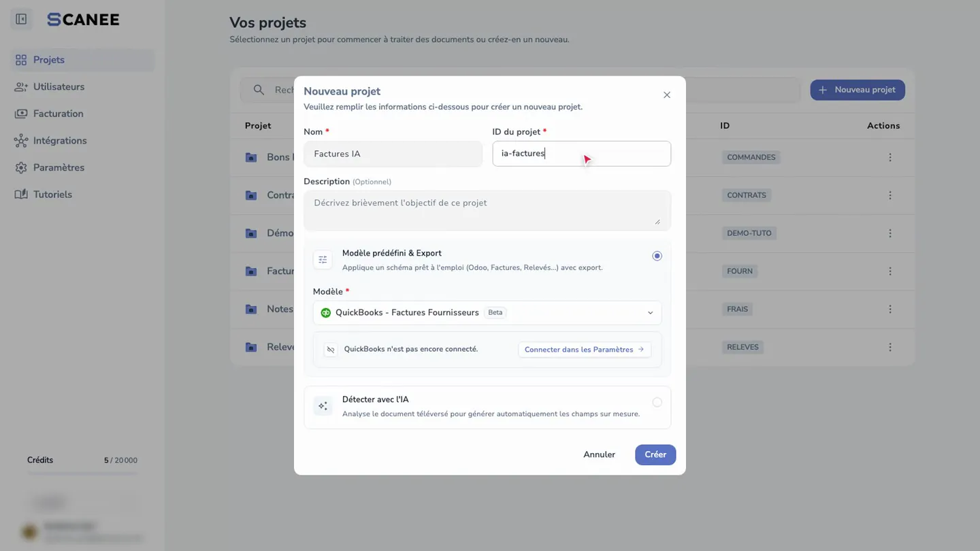Click the Nom input field

point(393,154)
